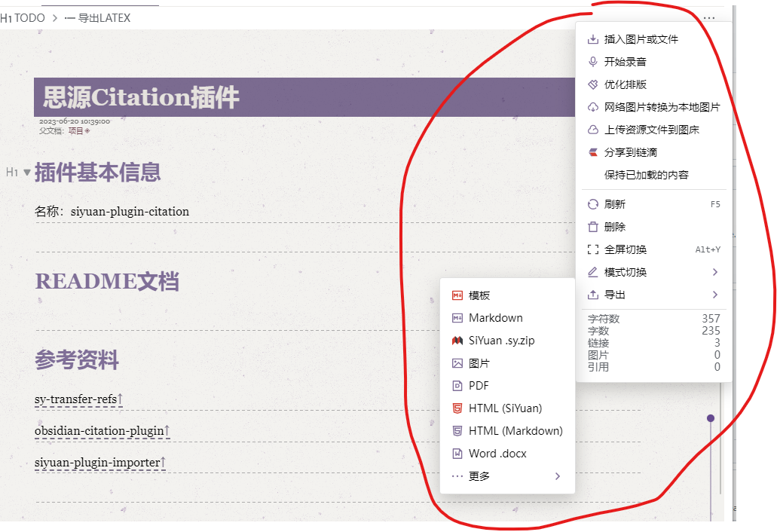Image resolution: width=777 pixels, height=532 pixels.
Task: Select the 开始录音 microphone icon
Action: (590, 62)
